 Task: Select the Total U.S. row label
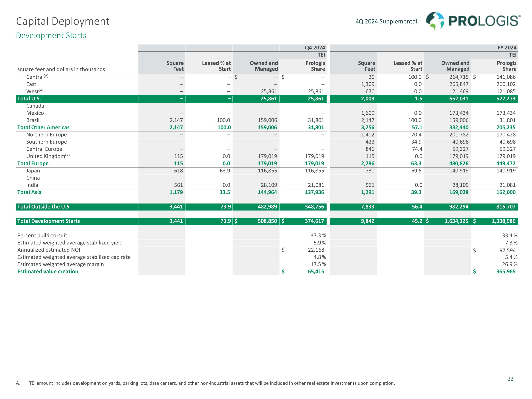[29, 99]
